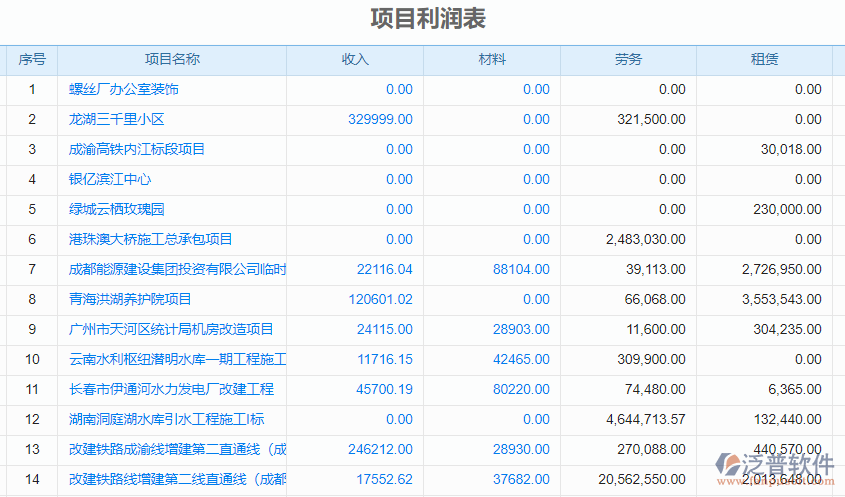Click material value 42465.00

click(x=521, y=360)
